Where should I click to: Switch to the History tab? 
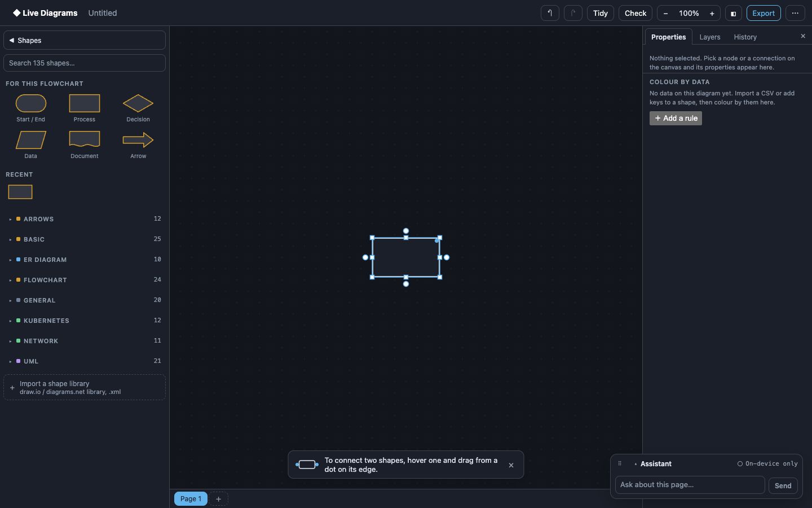[745, 37]
